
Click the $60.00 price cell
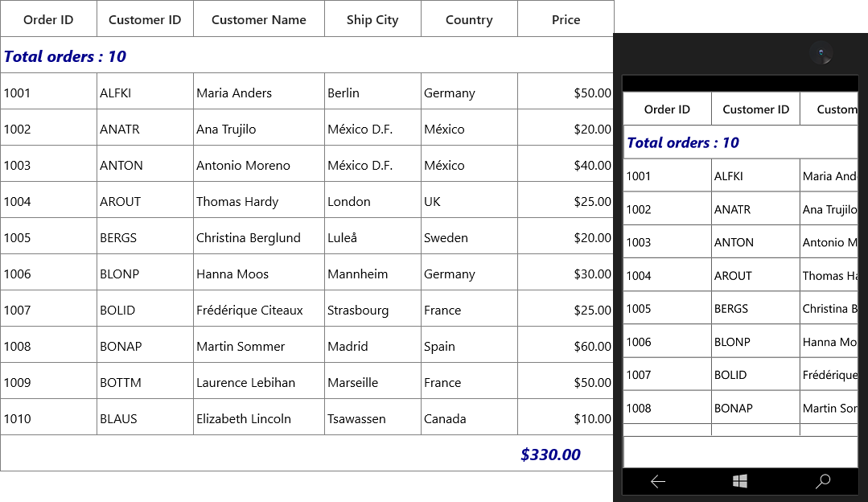point(566,345)
